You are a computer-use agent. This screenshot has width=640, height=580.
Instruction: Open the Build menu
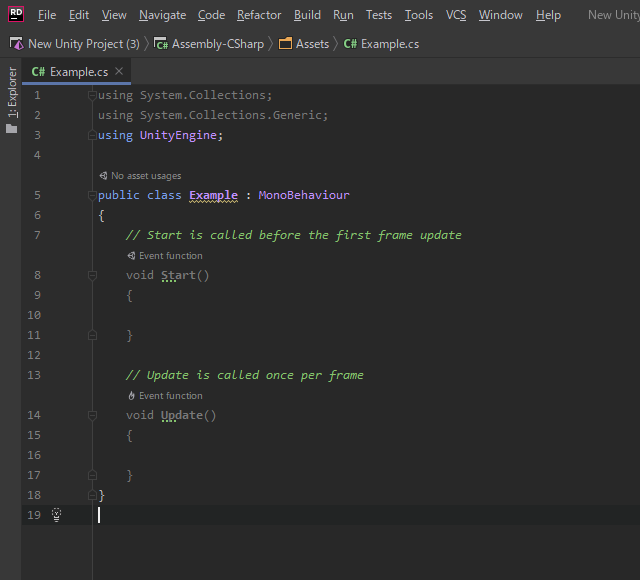click(307, 15)
